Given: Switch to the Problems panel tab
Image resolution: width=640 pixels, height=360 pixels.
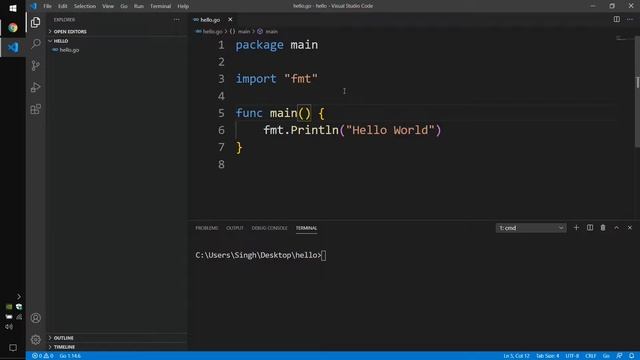Looking at the screenshot, I should (x=207, y=228).
